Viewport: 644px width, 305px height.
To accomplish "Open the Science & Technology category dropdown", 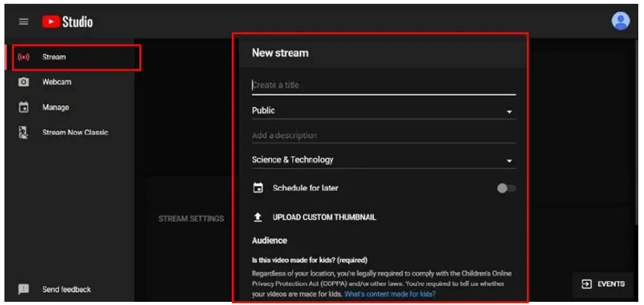I will (383, 160).
